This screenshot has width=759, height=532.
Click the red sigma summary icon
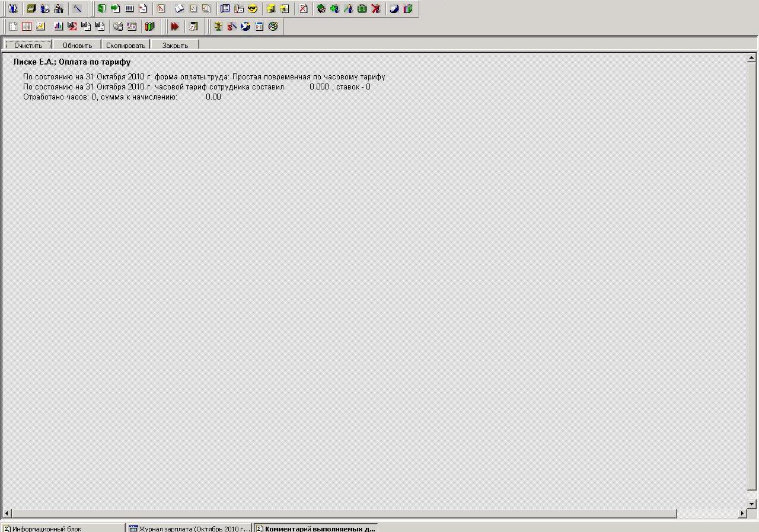[72, 27]
